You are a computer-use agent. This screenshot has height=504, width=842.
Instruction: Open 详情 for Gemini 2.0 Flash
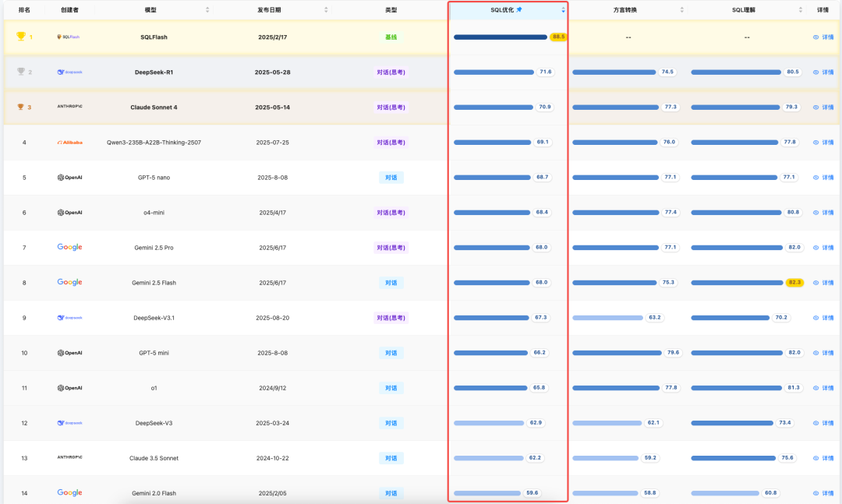pyautogui.click(x=823, y=493)
